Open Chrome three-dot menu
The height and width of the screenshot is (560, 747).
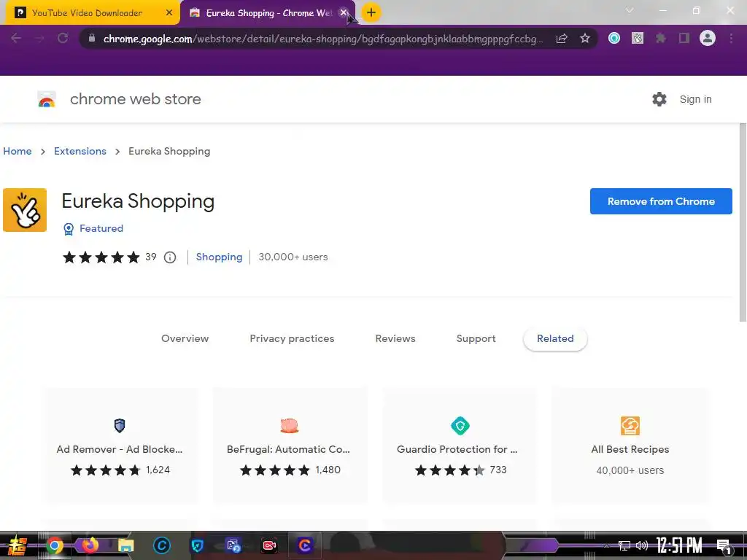click(731, 38)
